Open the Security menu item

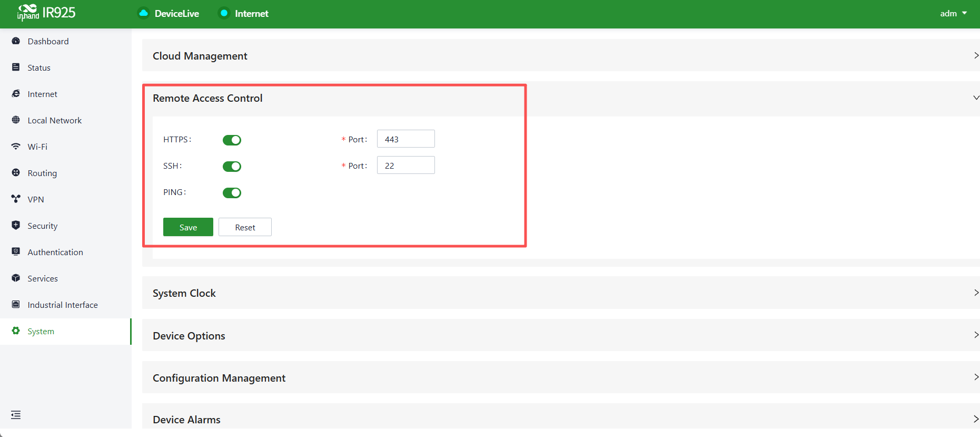pos(66,226)
